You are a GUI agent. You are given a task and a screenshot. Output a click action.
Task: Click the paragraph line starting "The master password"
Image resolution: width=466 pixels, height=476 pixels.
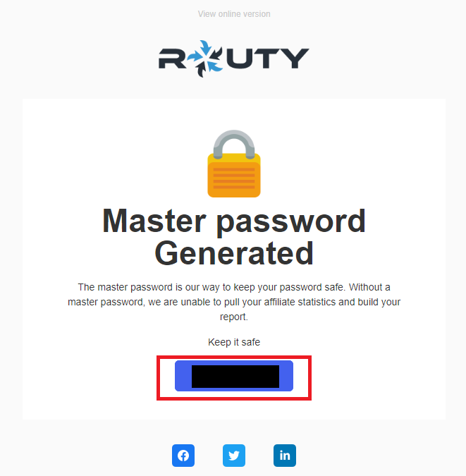[234, 287]
